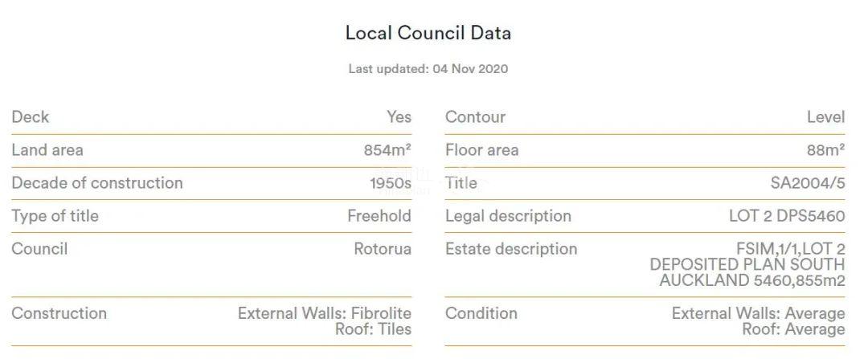Viewport: 868px width, 359px height.
Task: Select the AUCKLAND 5460,855m2 text line
Action: click(x=752, y=280)
